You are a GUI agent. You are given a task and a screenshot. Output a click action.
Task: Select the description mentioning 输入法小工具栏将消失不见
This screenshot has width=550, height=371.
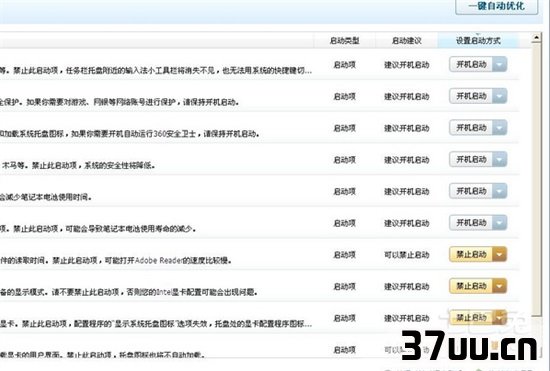point(156,70)
